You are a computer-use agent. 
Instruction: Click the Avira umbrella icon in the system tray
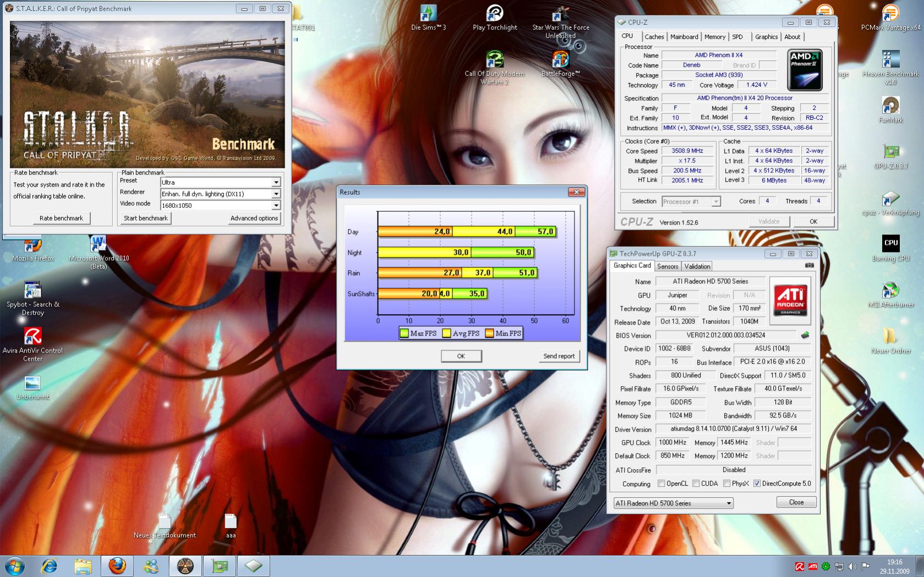coord(800,566)
